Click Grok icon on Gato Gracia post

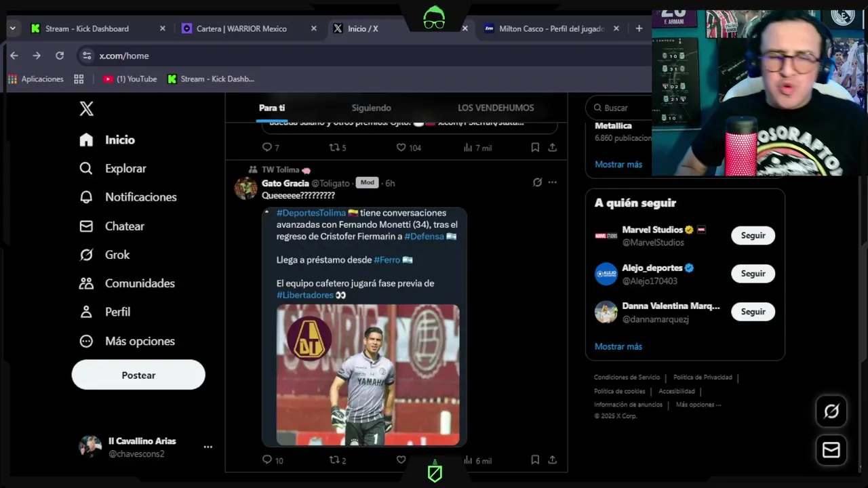(x=537, y=182)
